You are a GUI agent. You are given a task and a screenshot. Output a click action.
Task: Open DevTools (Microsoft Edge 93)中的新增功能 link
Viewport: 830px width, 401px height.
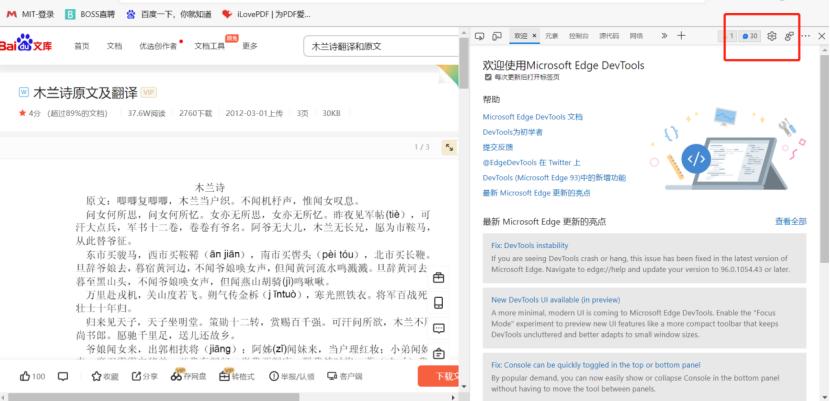[x=554, y=178]
